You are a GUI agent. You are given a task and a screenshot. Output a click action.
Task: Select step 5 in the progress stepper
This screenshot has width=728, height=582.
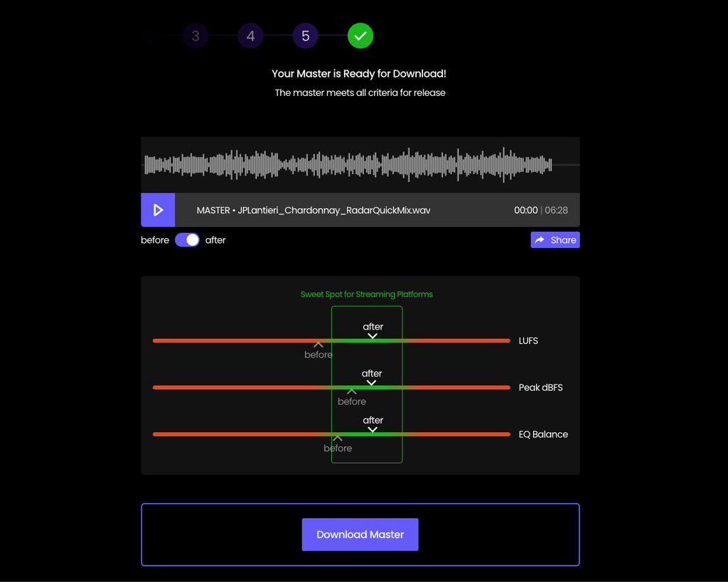coord(306,36)
